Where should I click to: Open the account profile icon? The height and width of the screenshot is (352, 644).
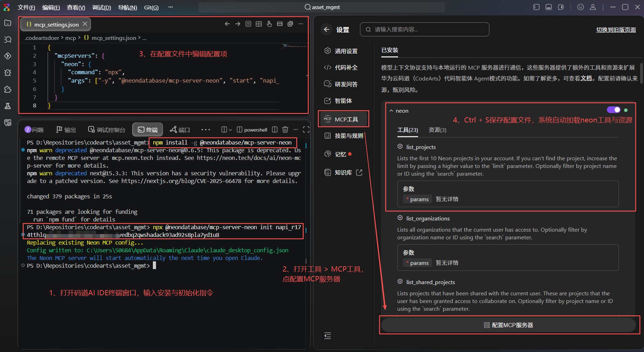(x=593, y=7)
